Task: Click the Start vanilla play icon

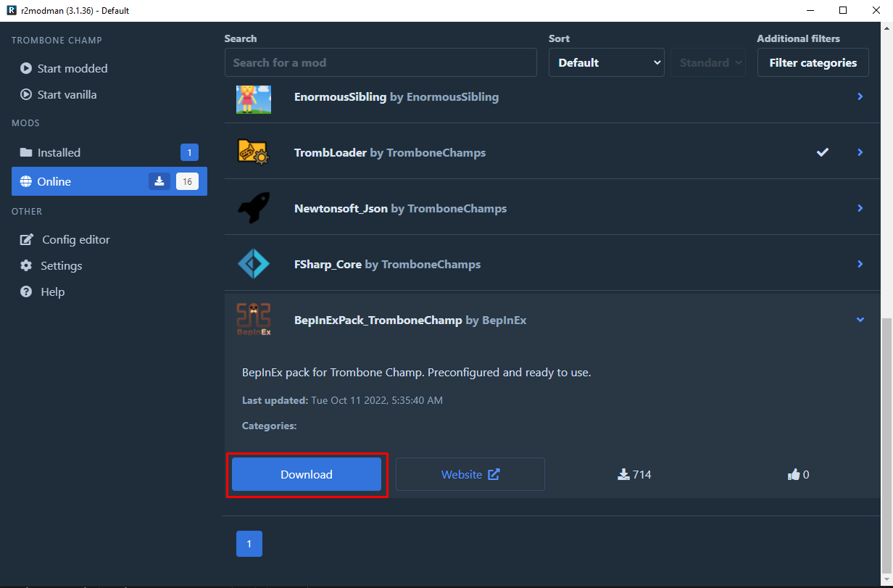Action: (x=26, y=94)
